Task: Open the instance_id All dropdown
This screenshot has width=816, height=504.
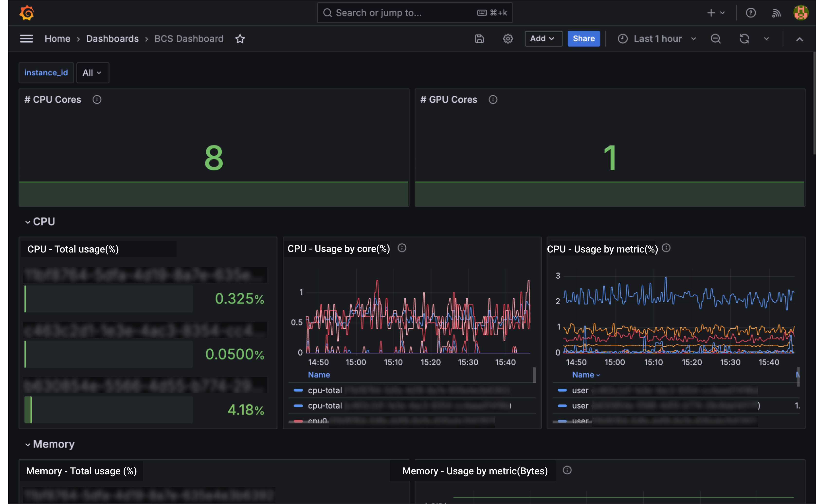Action: (x=92, y=73)
